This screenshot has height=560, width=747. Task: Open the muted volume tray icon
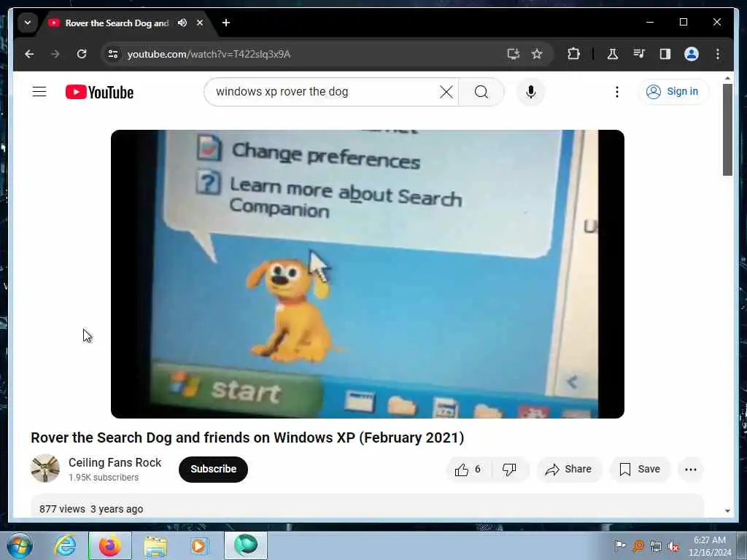coord(673,546)
